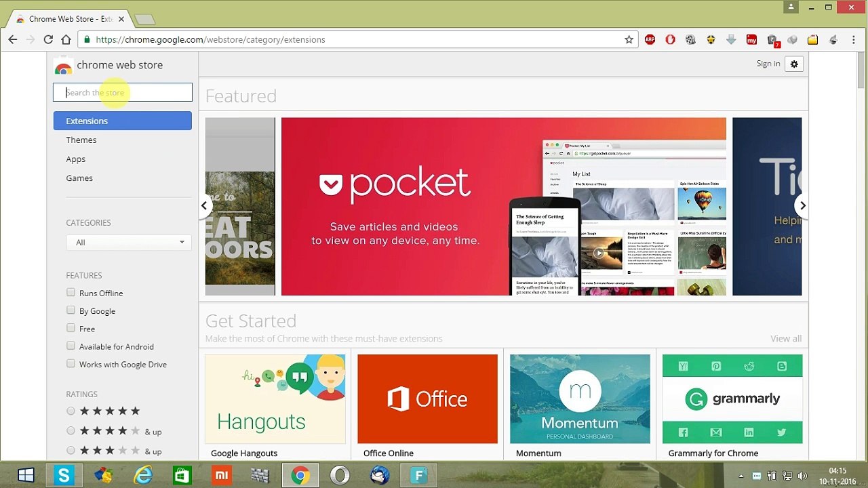Select the Chrome Web Store tab
The height and width of the screenshot is (488, 868).
(x=70, y=19)
